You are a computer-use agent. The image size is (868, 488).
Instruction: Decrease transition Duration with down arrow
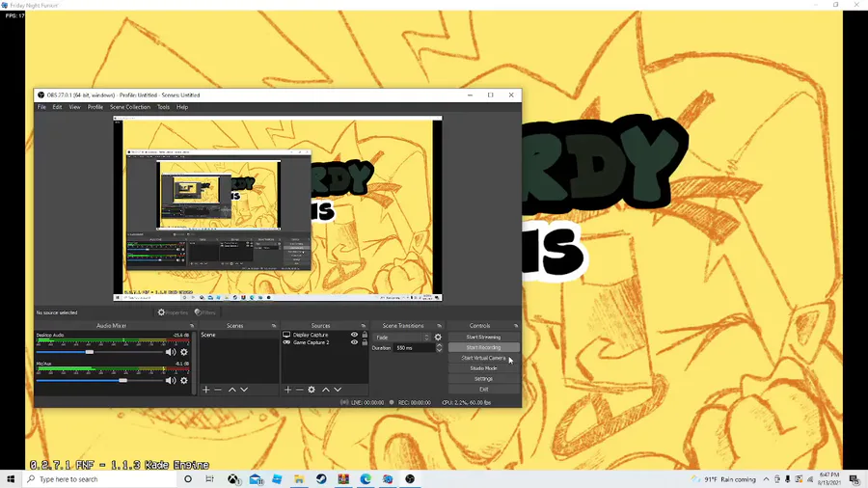pos(439,350)
